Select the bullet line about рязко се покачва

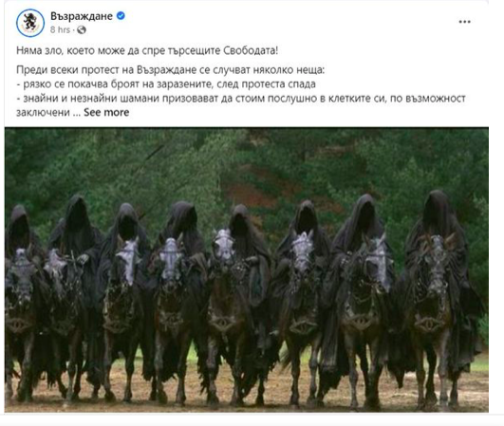[166, 84]
